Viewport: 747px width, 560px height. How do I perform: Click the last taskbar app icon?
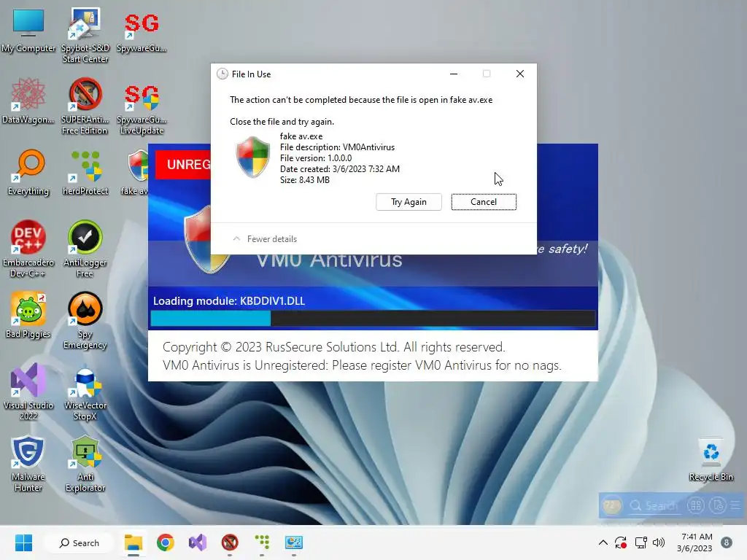coord(294,542)
